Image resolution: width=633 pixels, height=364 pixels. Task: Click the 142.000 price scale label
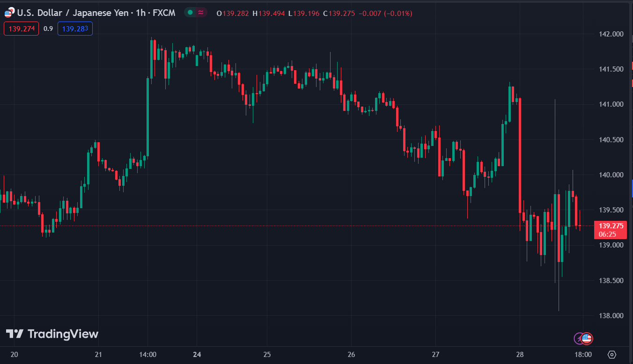(x=611, y=34)
